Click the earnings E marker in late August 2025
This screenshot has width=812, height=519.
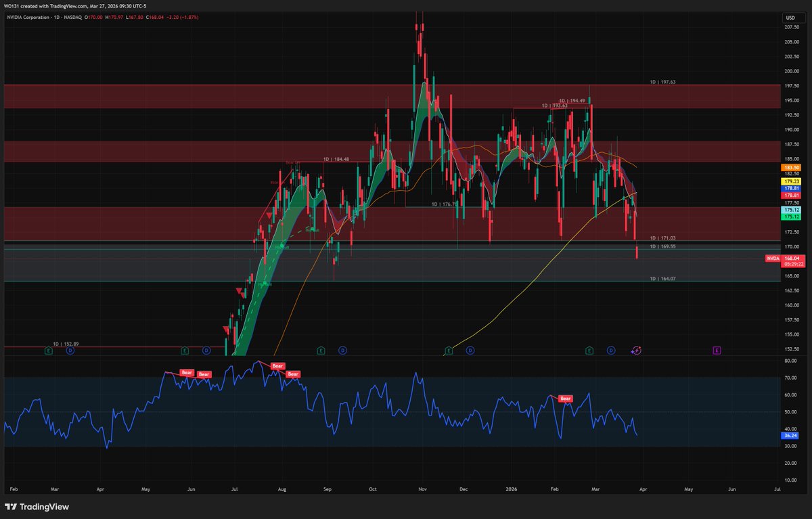click(321, 351)
